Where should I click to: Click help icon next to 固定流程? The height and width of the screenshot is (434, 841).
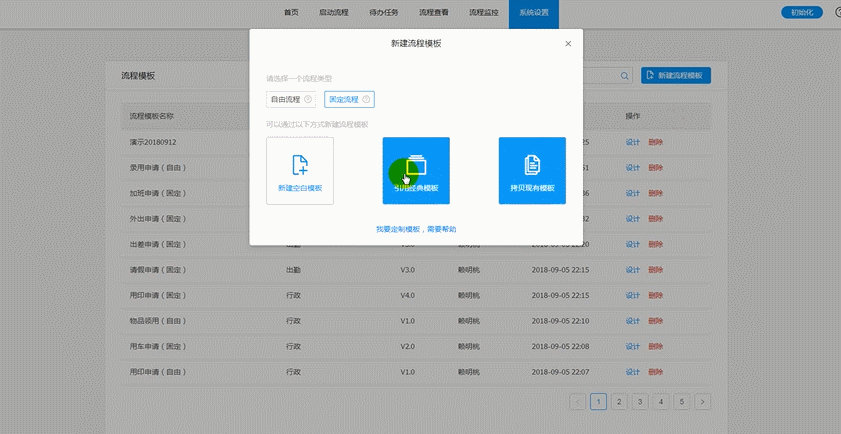(366, 100)
